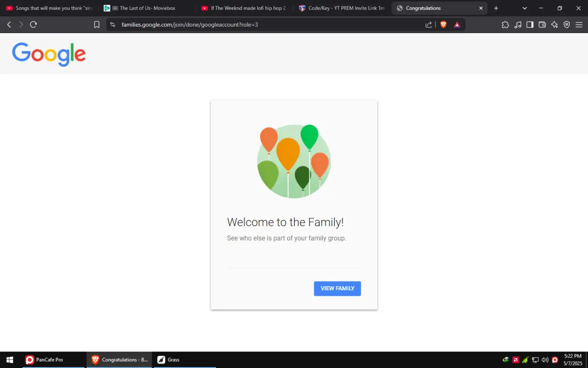Open Brave Shields lion icon

(x=443, y=25)
